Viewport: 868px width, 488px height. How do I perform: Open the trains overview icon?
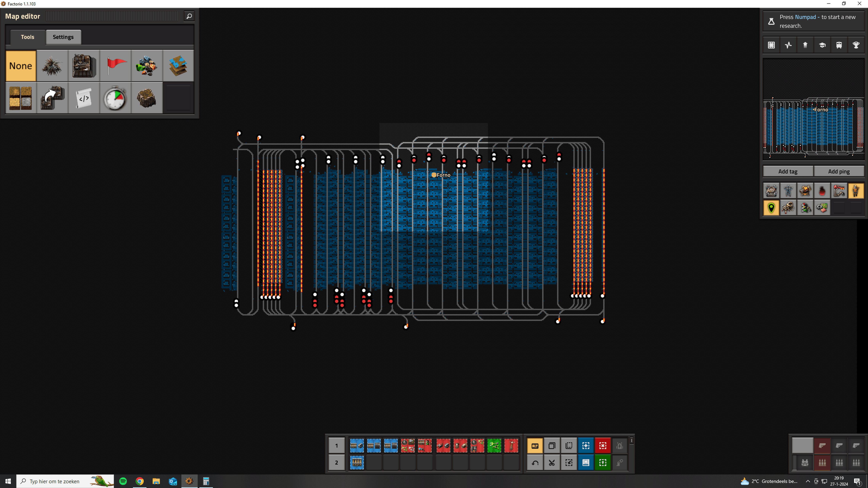point(839,45)
